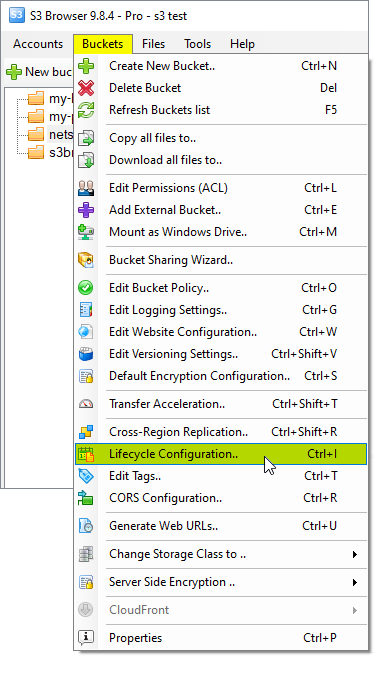Click the Edit Permissions people icon
Viewport: 392px width, 675px height.
click(86, 188)
